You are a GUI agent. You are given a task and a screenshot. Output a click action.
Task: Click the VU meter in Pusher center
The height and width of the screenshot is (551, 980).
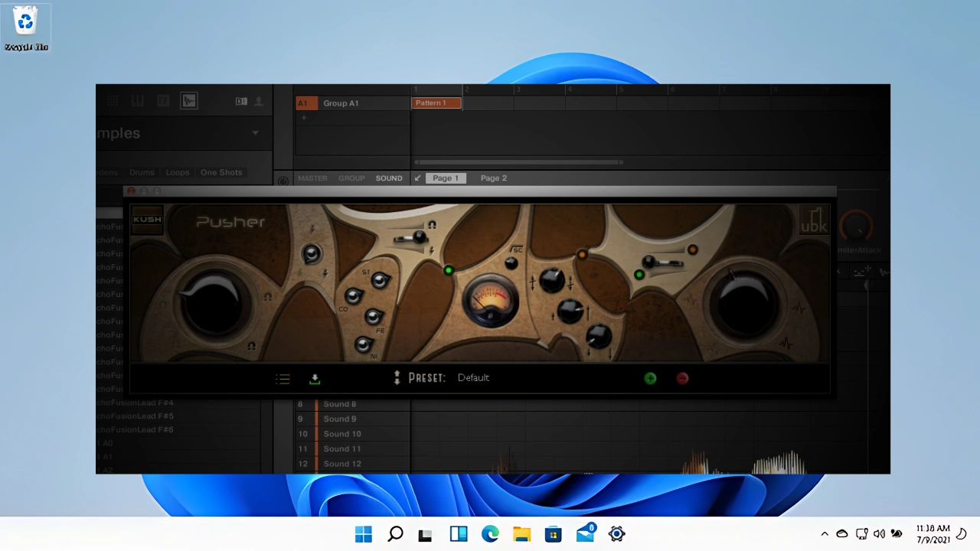point(490,302)
